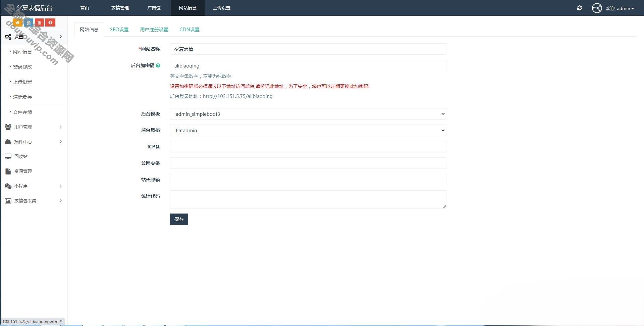
Task: Click the admin avatar icon
Action: pyautogui.click(x=597, y=8)
